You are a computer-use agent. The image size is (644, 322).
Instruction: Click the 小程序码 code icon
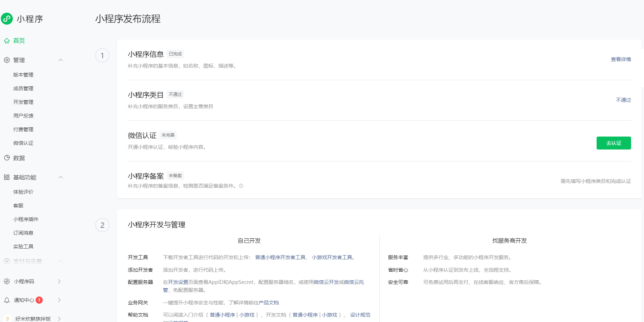pos(7,281)
